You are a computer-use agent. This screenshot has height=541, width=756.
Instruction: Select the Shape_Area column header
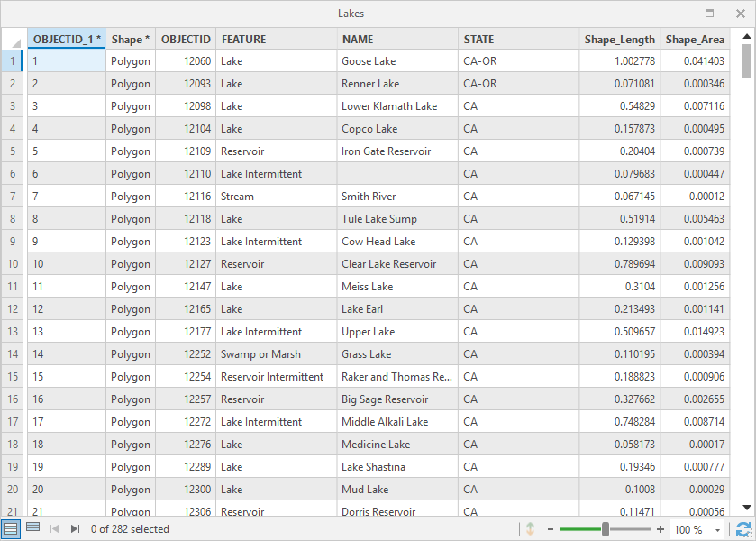tap(696, 39)
